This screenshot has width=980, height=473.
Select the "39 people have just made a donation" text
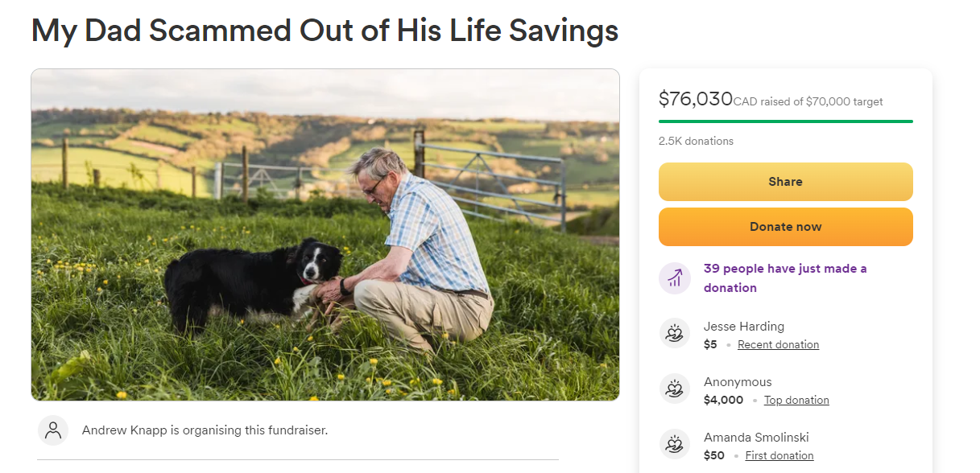[x=785, y=278]
